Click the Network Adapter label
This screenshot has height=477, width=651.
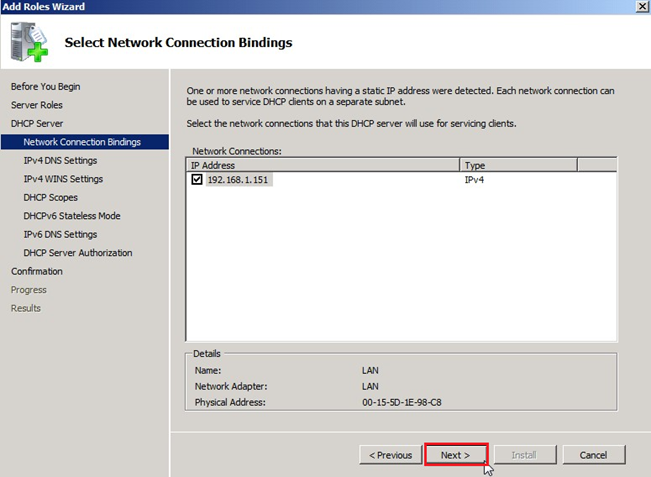231,386
